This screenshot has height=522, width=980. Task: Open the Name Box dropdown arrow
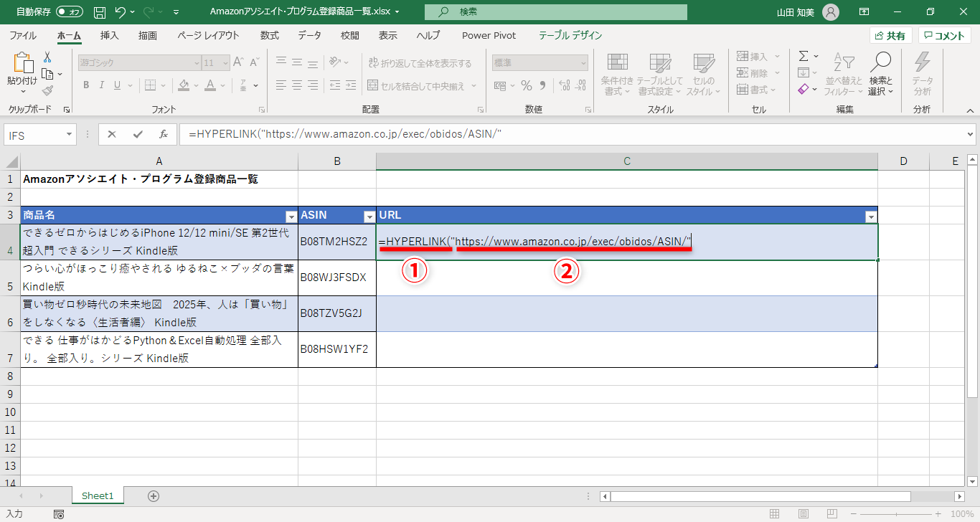pos(69,134)
